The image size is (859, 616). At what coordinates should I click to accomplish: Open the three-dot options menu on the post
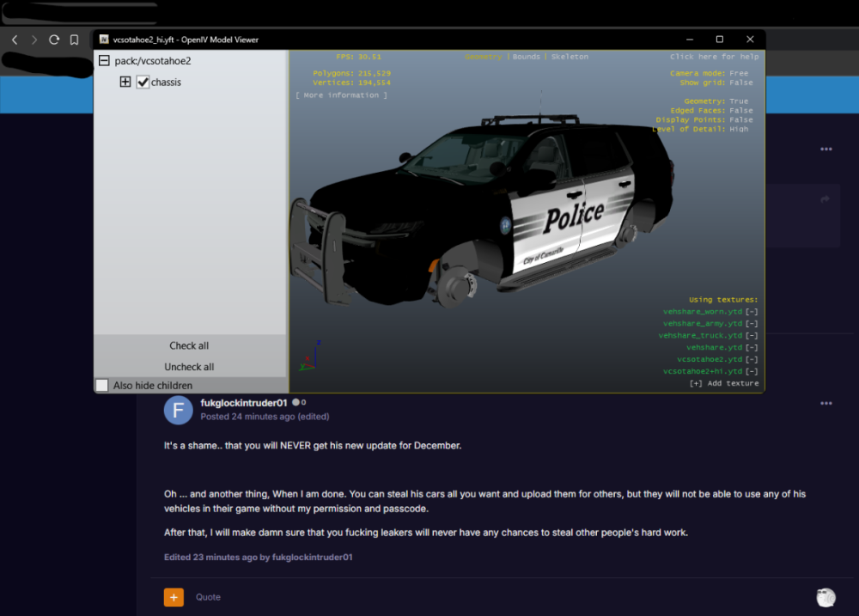pyautogui.click(x=825, y=402)
